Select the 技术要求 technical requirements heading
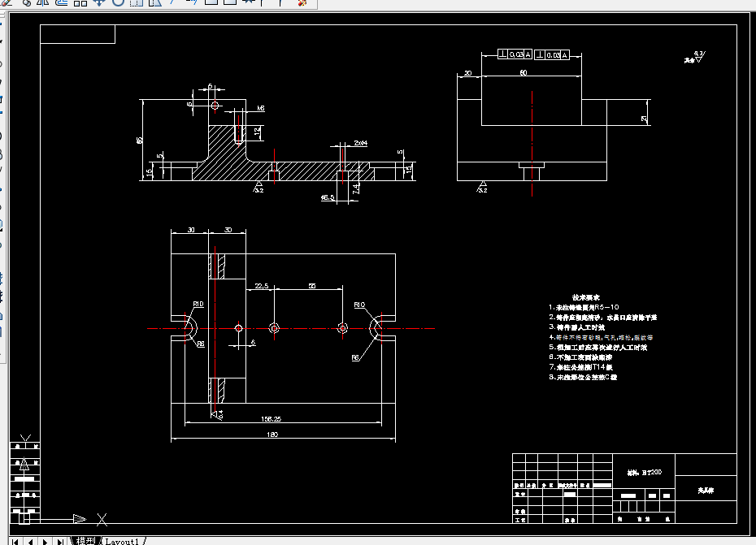 tap(586, 297)
